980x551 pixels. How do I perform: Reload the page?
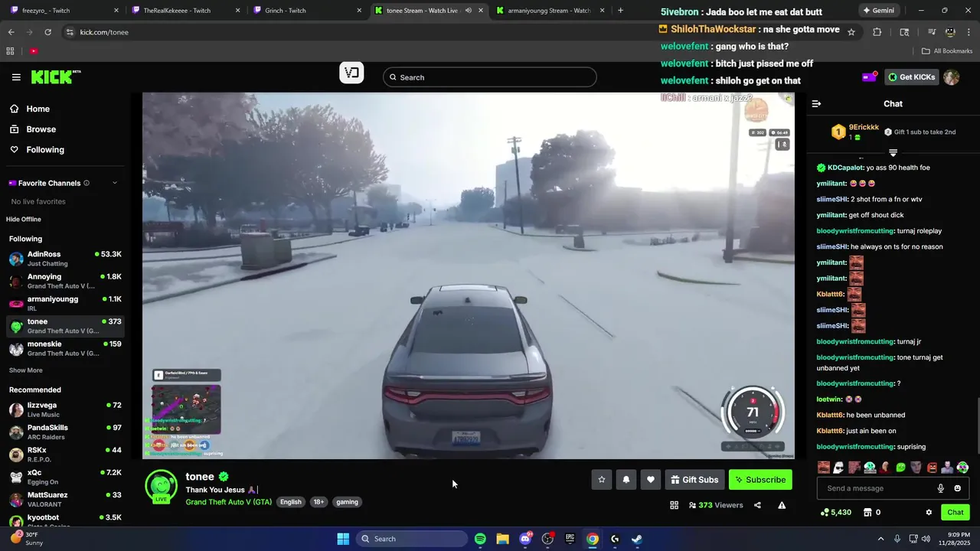pyautogui.click(x=47, y=32)
